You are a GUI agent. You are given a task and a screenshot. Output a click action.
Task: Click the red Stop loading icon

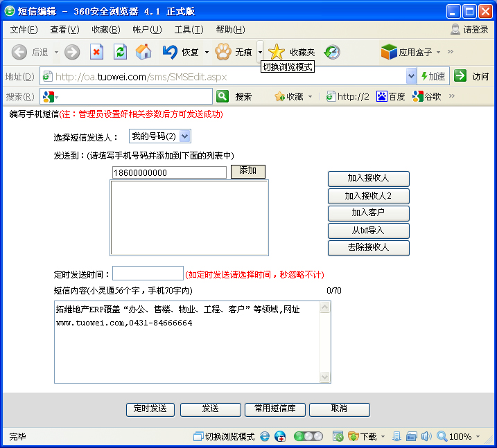[96, 52]
